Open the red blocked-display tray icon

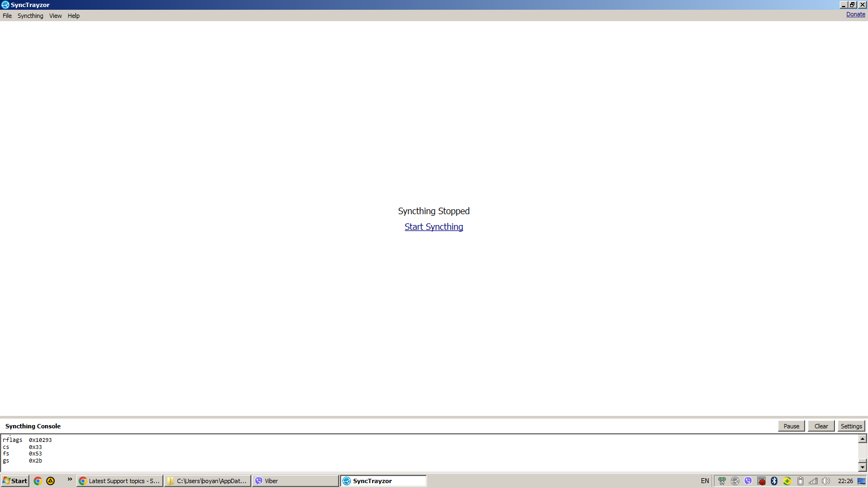pyautogui.click(x=761, y=481)
